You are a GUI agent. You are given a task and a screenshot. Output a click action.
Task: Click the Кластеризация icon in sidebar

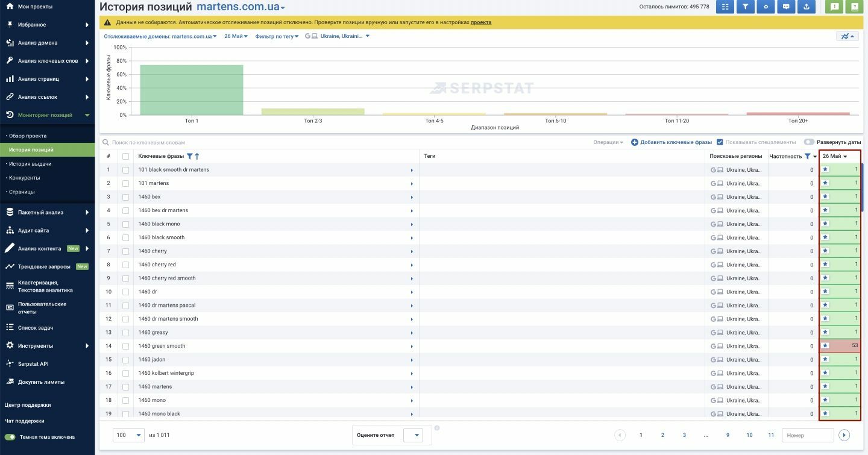click(10, 286)
